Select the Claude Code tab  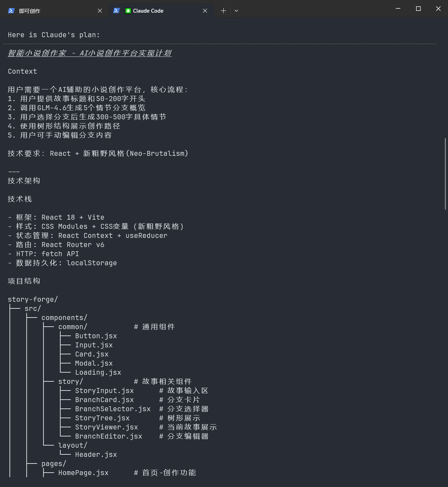[x=161, y=11]
